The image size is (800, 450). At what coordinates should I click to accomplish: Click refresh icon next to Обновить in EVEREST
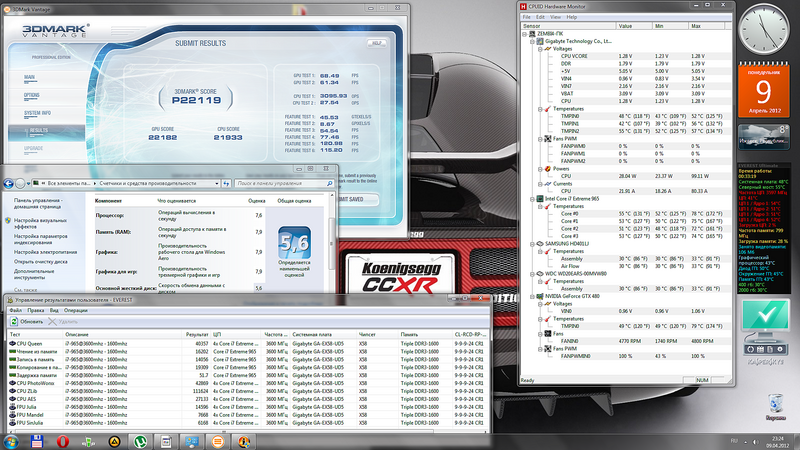[14, 321]
